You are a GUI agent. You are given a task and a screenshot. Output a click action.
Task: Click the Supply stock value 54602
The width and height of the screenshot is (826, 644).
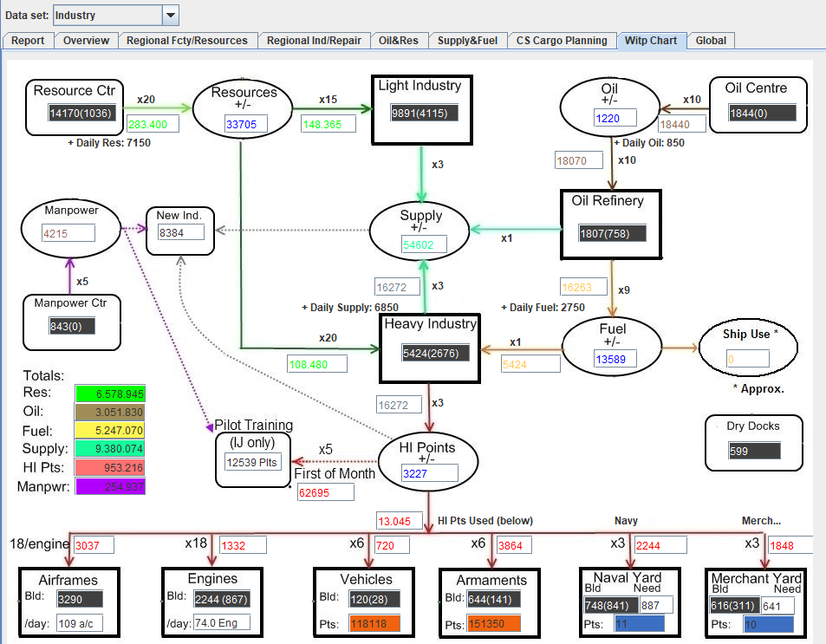point(424,244)
